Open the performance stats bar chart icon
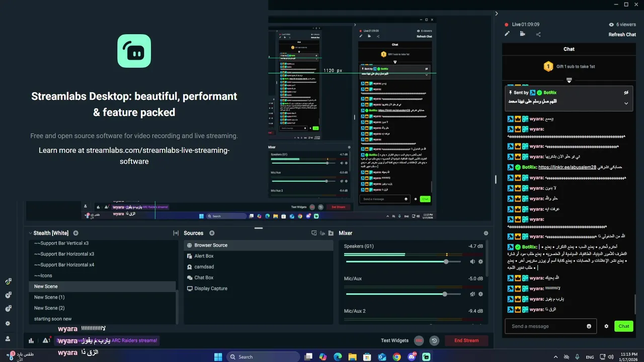The width and height of the screenshot is (644, 362). tap(31, 340)
